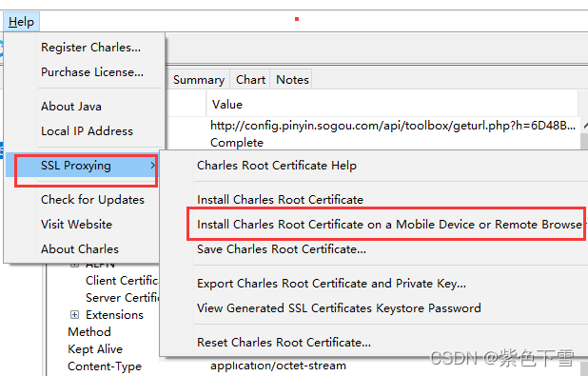The height and width of the screenshot is (376, 588).
Task: Open About Charles
Action: (80, 249)
